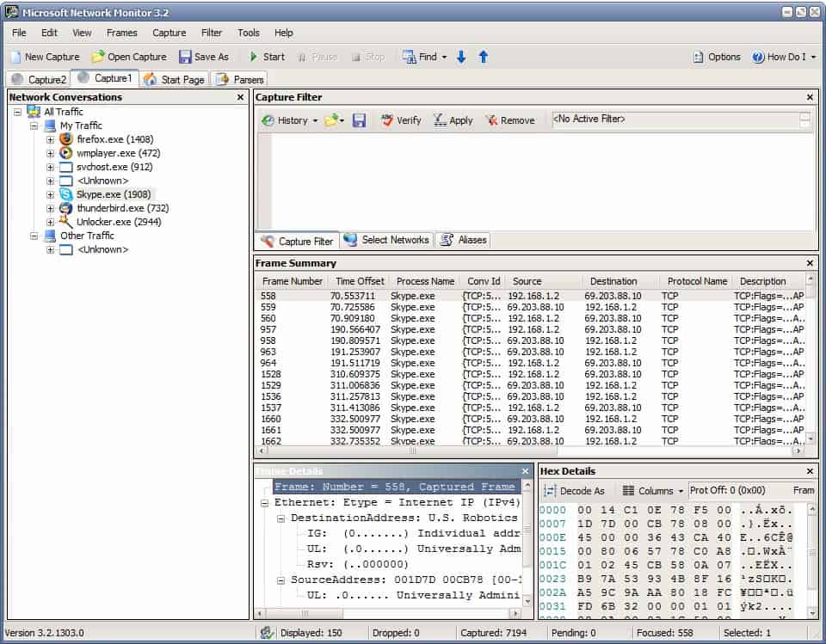Close the Hex Details pane

[810, 471]
